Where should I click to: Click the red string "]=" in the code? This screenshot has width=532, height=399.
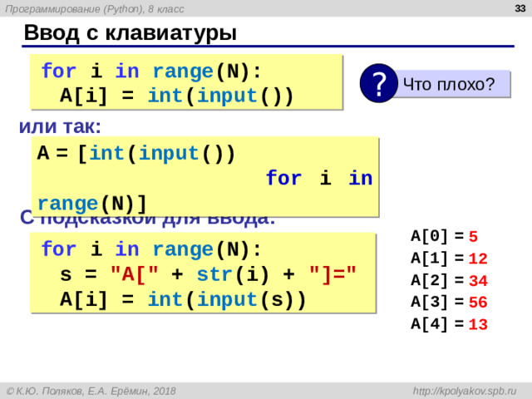(x=333, y=273)
